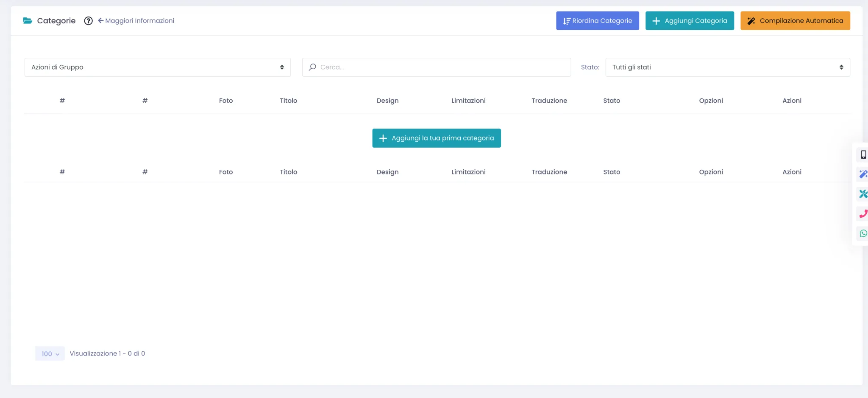Click the Compilazione Automatica button
The height and width of the screenshot is (398, 868).
795,21
